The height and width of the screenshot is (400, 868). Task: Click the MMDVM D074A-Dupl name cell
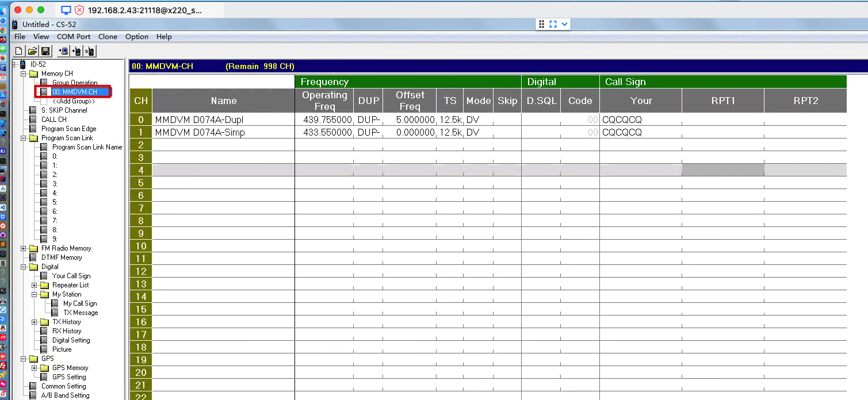223,120
